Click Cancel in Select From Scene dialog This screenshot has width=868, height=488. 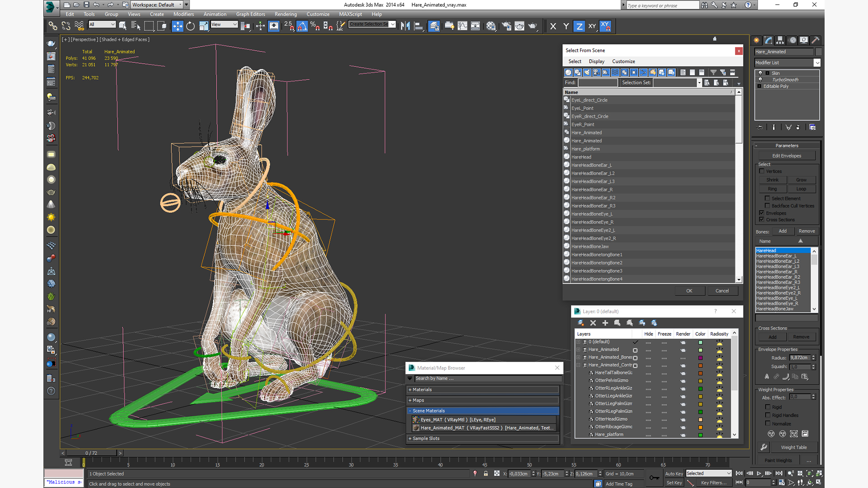(722, 291)
